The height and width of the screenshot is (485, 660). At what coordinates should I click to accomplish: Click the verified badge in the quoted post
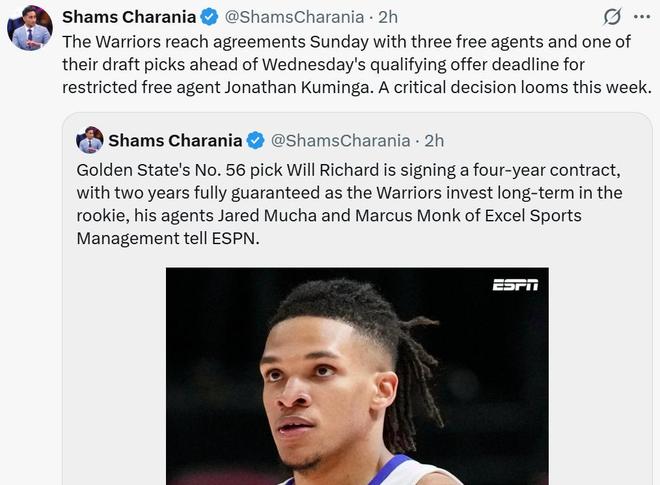256,140
